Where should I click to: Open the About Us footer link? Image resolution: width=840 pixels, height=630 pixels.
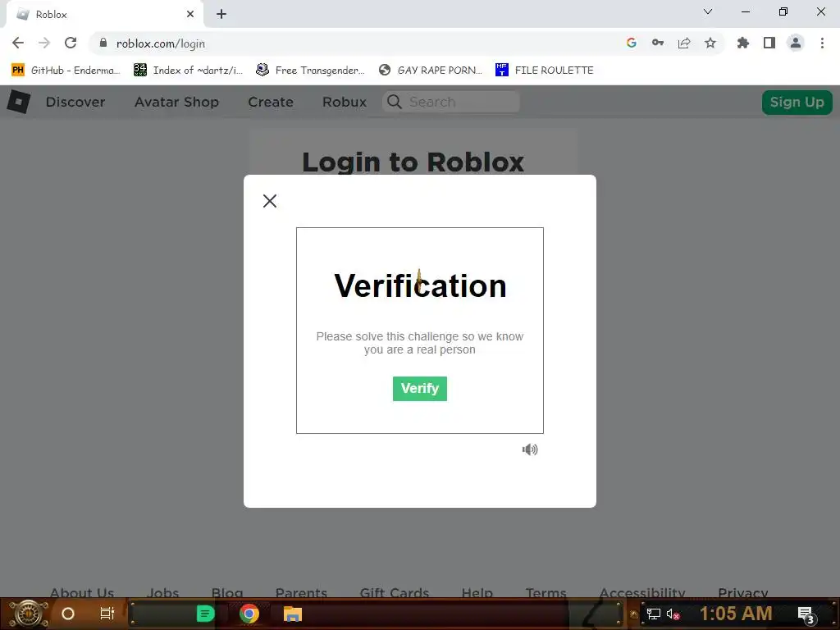click(82, 592)
